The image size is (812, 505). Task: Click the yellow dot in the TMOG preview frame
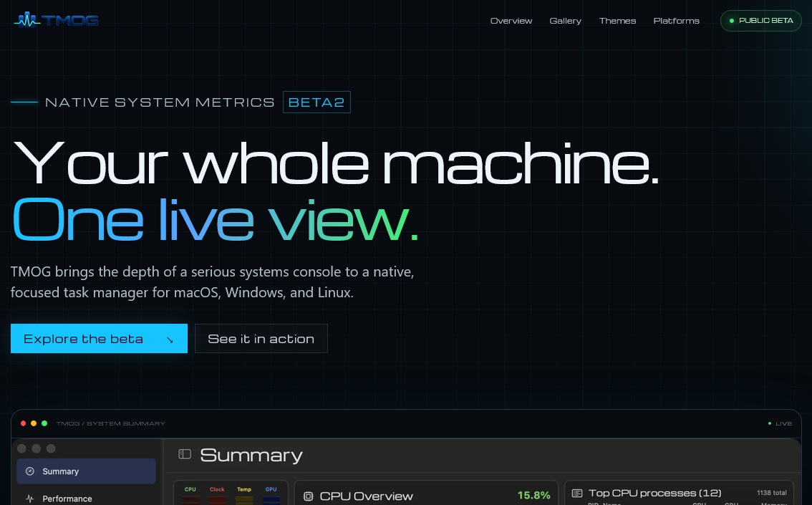(34, 423)
